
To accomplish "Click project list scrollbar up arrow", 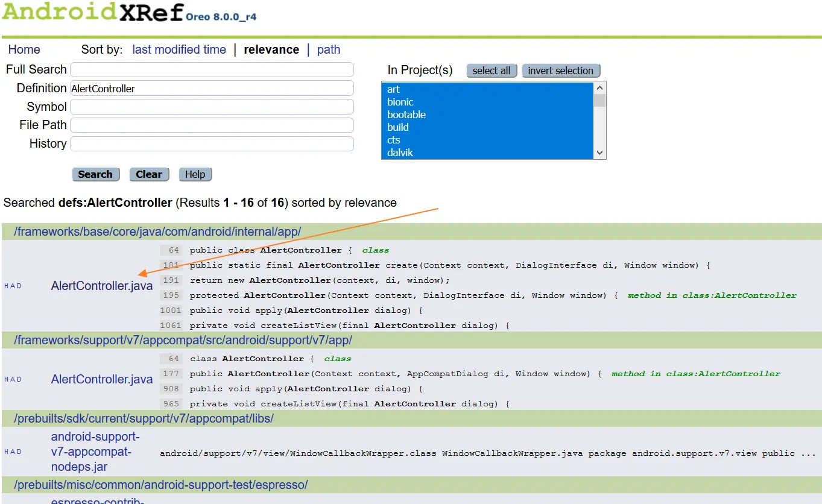I will (x=599, y=88).
